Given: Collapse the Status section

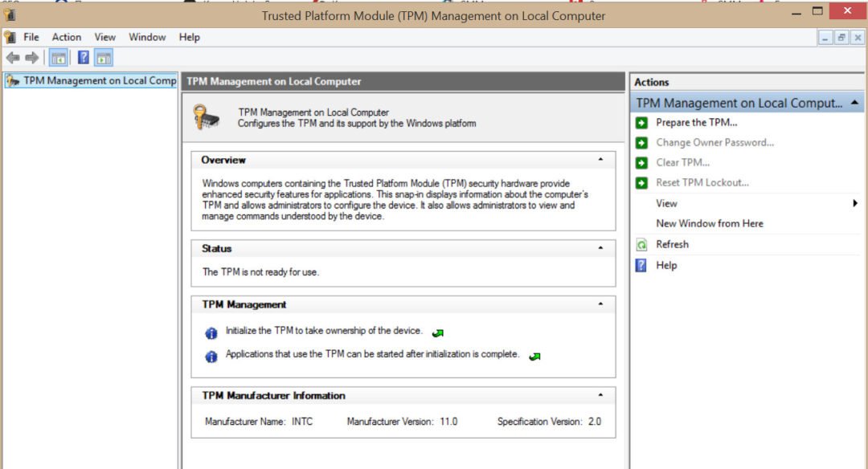Looking at the screenshot, I should (600, 248).
